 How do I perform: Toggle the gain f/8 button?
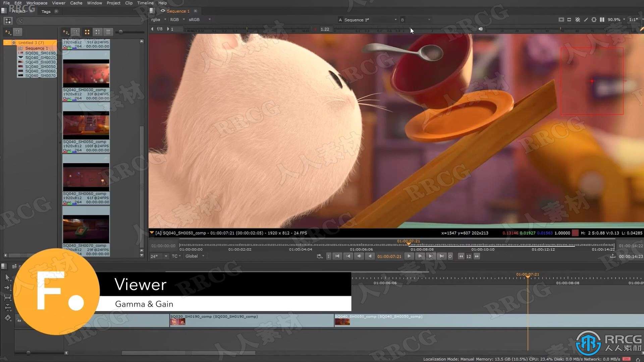click(x=160, y=29)
